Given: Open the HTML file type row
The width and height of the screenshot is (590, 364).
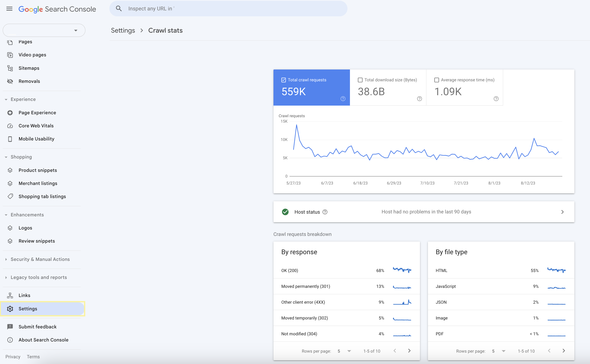Looking at the screenshot, I should pyautogui.click(x=501, y=271).
